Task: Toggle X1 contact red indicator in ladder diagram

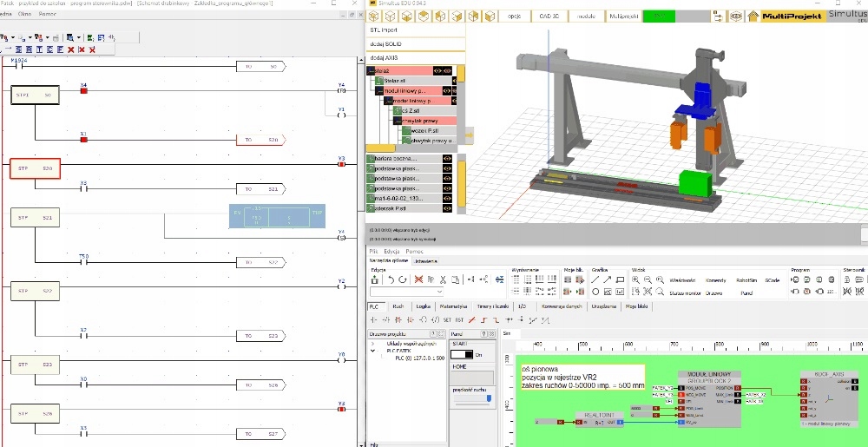Action: click(84, 140)
